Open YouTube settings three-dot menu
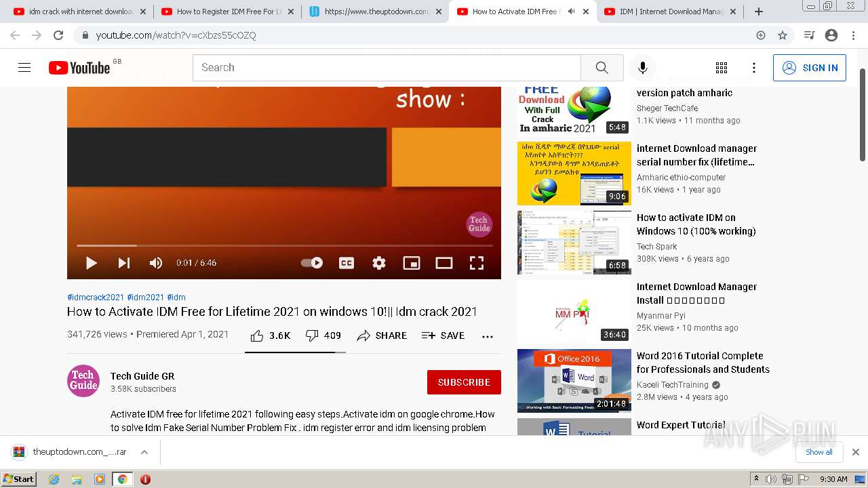 coord(753,68)
